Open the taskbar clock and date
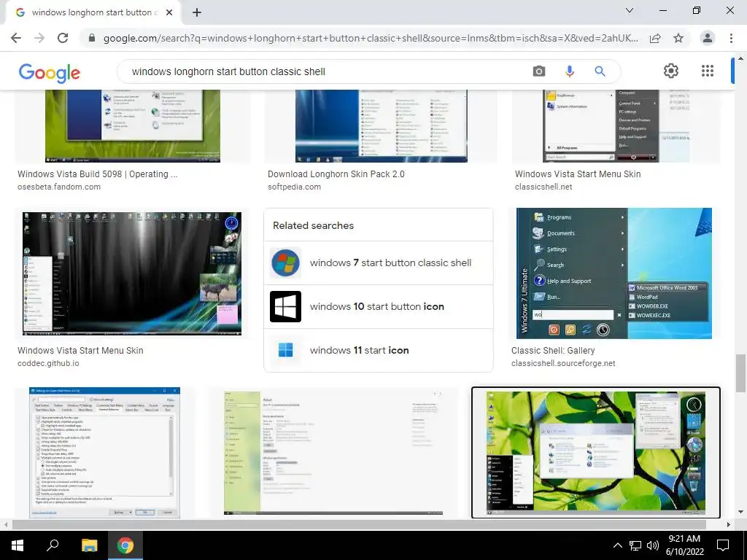747x560 pixels. (x=684, y=545)
